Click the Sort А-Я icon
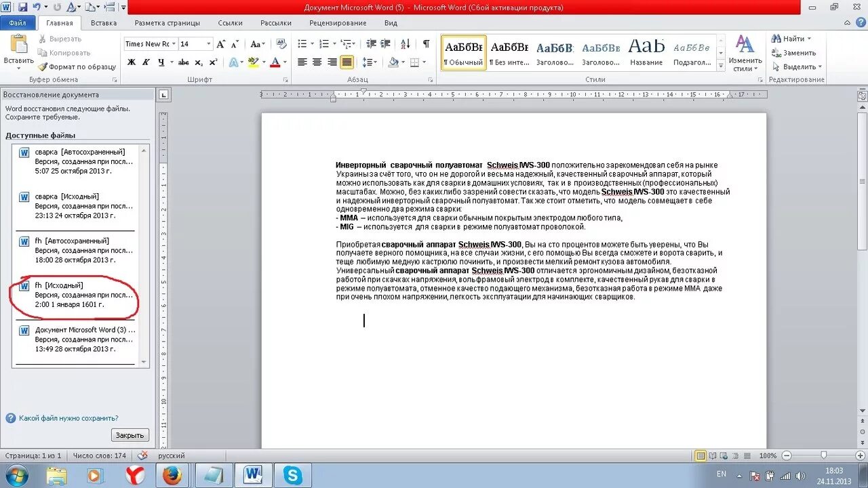Screen dimensions: 868x488 [406, 44]
